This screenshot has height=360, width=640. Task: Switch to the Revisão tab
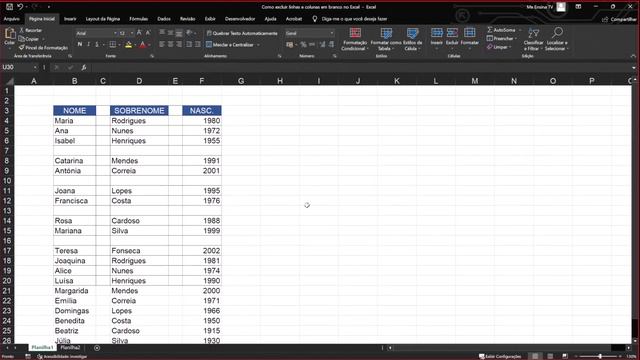pos(187,19)
